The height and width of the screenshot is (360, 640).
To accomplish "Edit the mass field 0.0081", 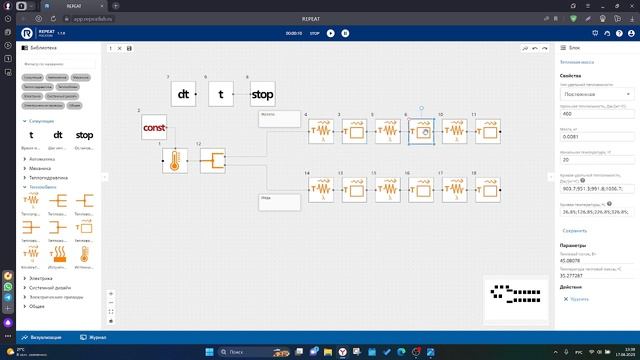I will [597, 137].
